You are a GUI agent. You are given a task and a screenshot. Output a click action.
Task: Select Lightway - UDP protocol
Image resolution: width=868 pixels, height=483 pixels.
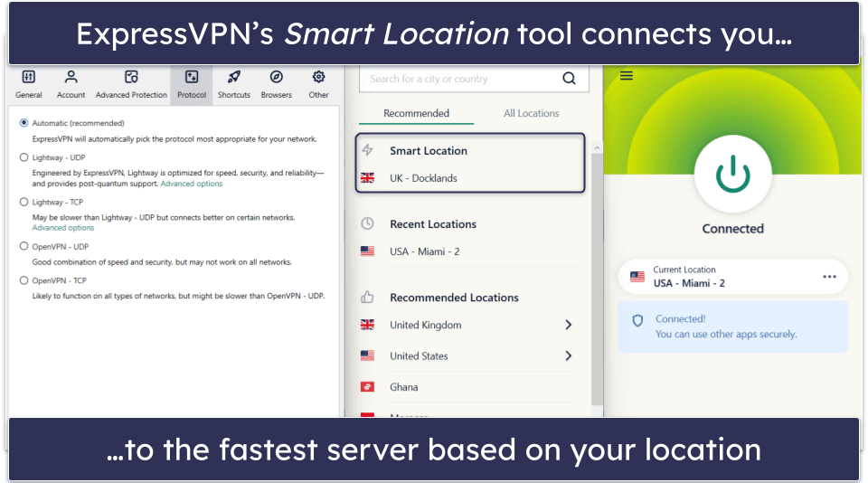pos(24,157)
